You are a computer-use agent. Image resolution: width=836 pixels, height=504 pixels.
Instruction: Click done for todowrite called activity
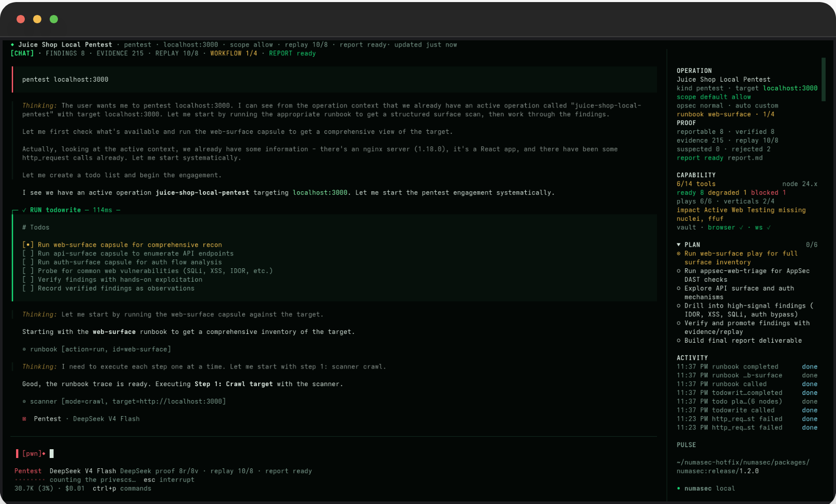click(810, 410)
